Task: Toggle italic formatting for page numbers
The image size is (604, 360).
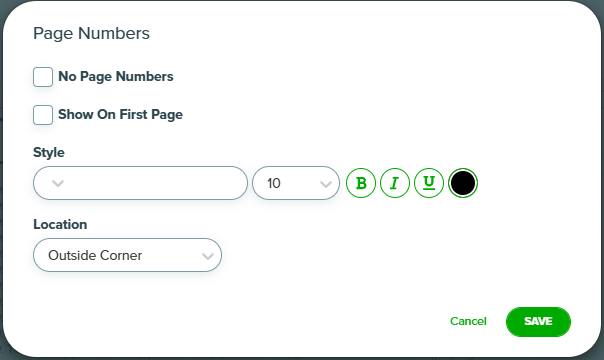Action: pos(395,183)
